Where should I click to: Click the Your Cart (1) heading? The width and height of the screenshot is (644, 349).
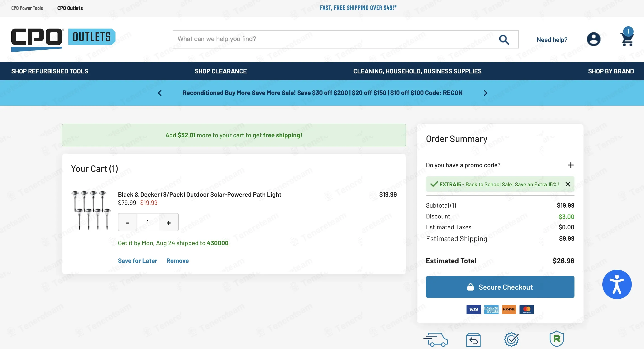click(94, 169)
